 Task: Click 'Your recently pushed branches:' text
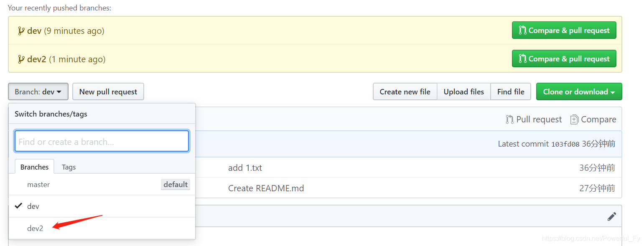[60, 8]
